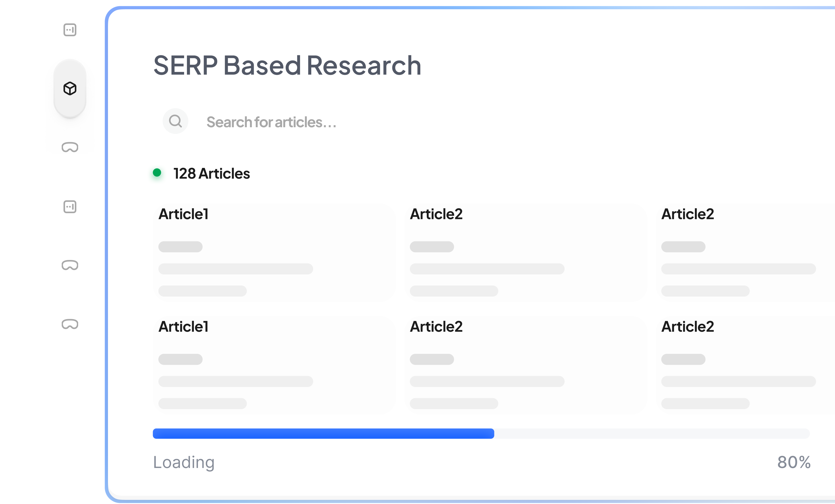The height and width of the screenshot is (504, 835).
Task: Click the first goggles icon below the cube
Action: pyautogui.click(x=70, y=147)
